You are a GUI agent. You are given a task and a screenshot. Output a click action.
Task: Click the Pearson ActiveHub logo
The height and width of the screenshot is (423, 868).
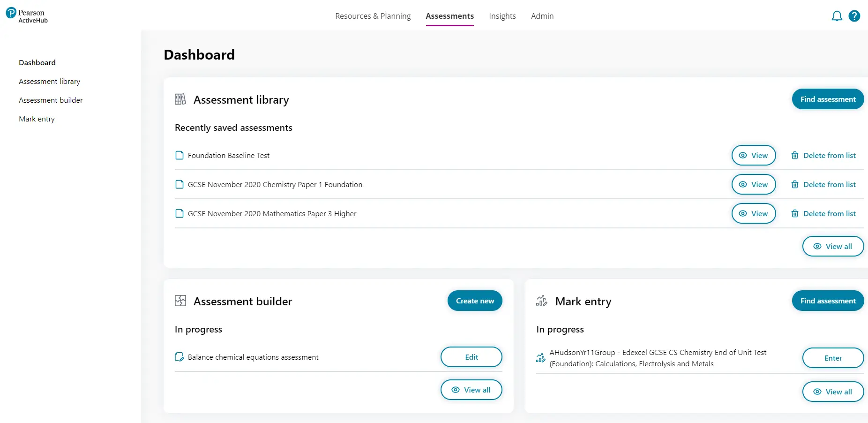[27, 15]
